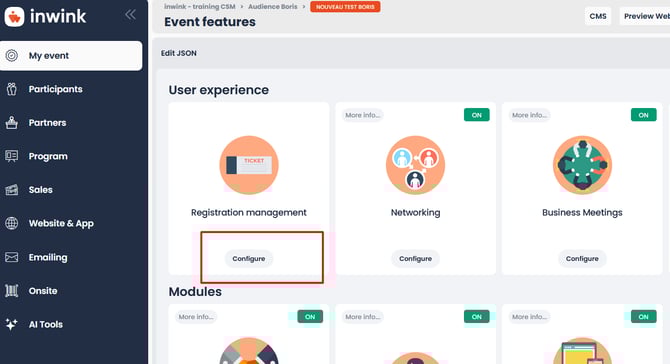Click the Participants people icon
The image size is (670, 364).
coord(12,89)
